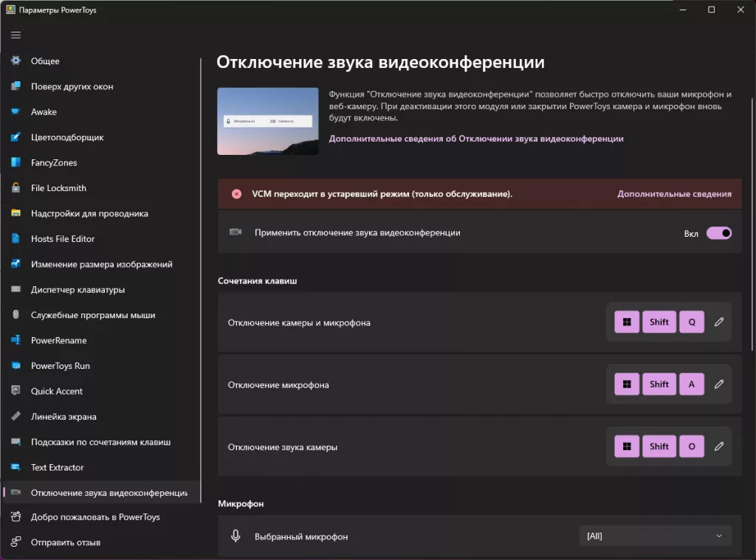Edit the camera and microphone mute shortcut
Screen dimensions: 756x560
719,322
